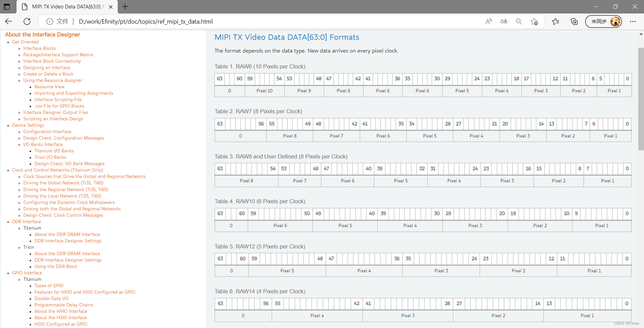Open the Favorites list
The height and width of the screenshot is (328, 644).
(x=556, y=22)
